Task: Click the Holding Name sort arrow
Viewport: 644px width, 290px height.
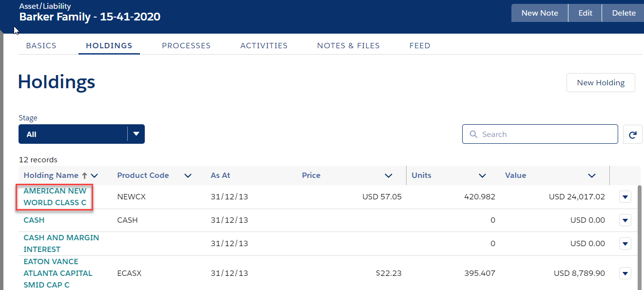Action: (84, 175)
